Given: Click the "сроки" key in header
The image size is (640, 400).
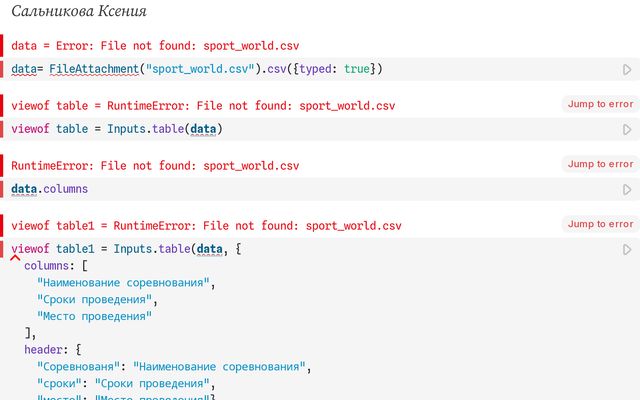Looking at the screenshot, I should (59, 383).
